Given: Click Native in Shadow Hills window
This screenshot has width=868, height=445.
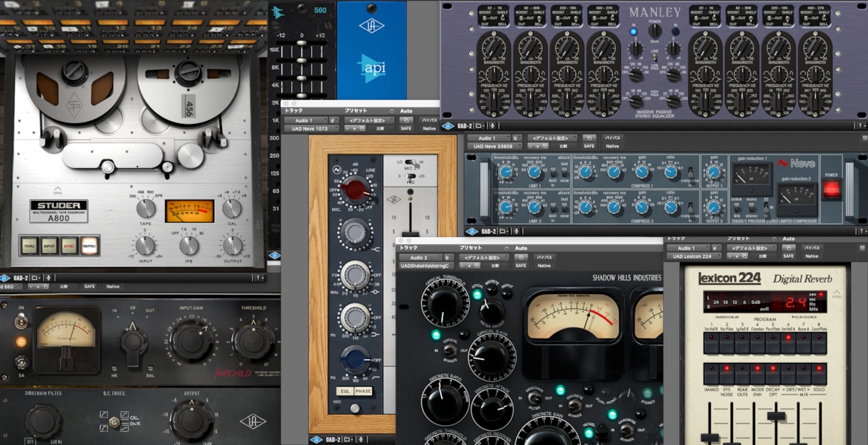Looking at the screenshot, I should [x=544, y=266].
